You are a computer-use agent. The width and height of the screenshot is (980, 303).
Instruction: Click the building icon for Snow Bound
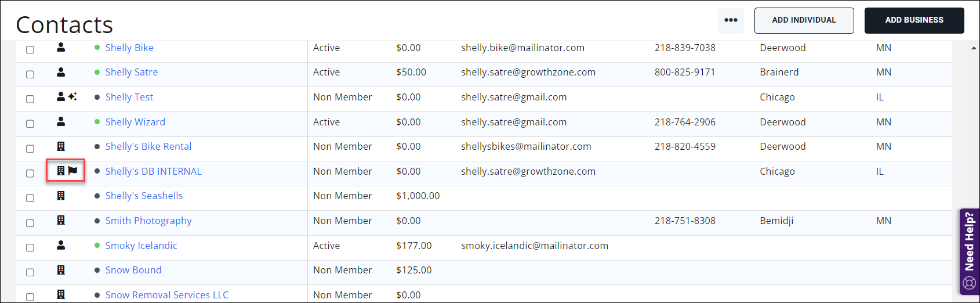[x=61, y=270]
